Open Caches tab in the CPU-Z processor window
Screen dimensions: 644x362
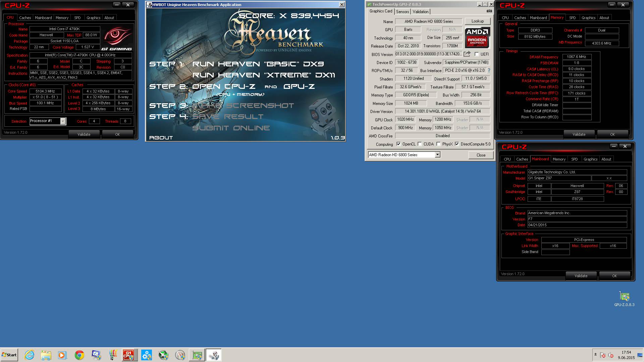(x=25, y=18)
